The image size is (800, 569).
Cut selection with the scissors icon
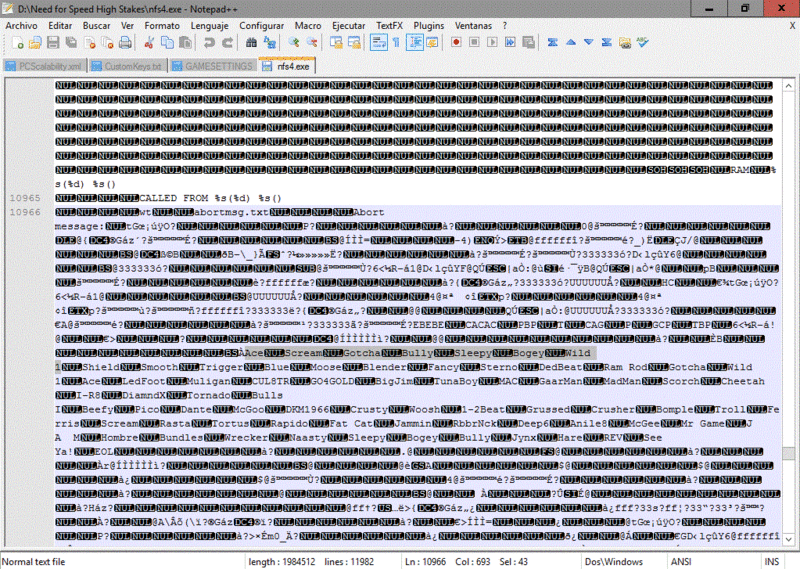(x=149, y=43)
